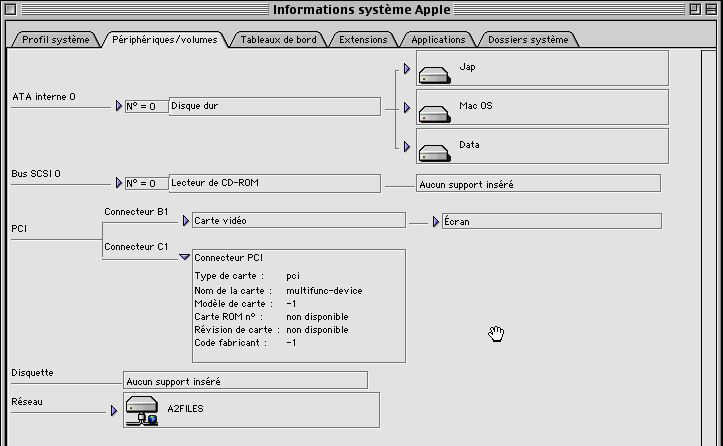
Task: Click the SCSI N° = 0 field
Action: click(146, 184)
